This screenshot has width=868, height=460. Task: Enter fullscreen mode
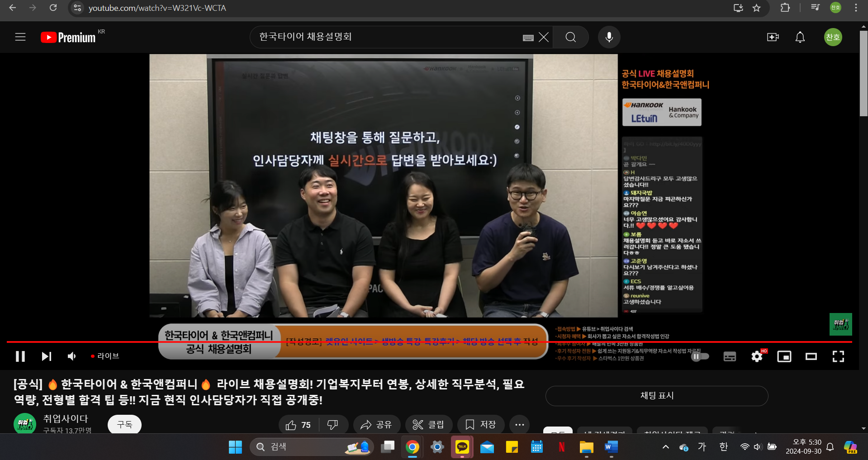[x=838, y=357]
